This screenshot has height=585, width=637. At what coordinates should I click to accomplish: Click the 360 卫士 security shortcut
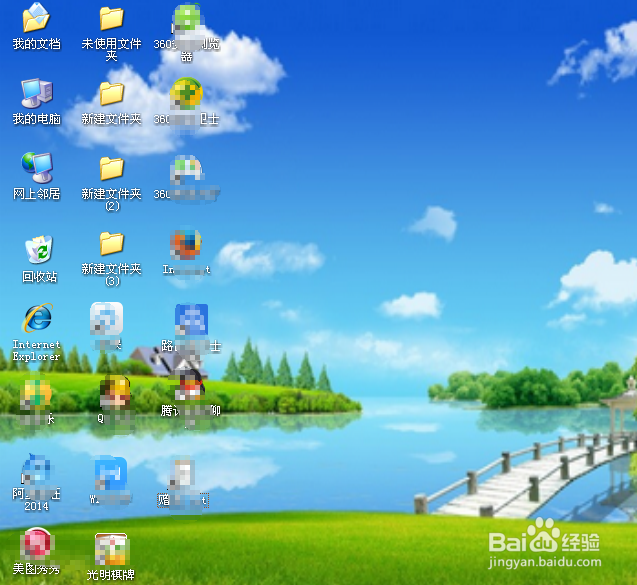point(186,102)
